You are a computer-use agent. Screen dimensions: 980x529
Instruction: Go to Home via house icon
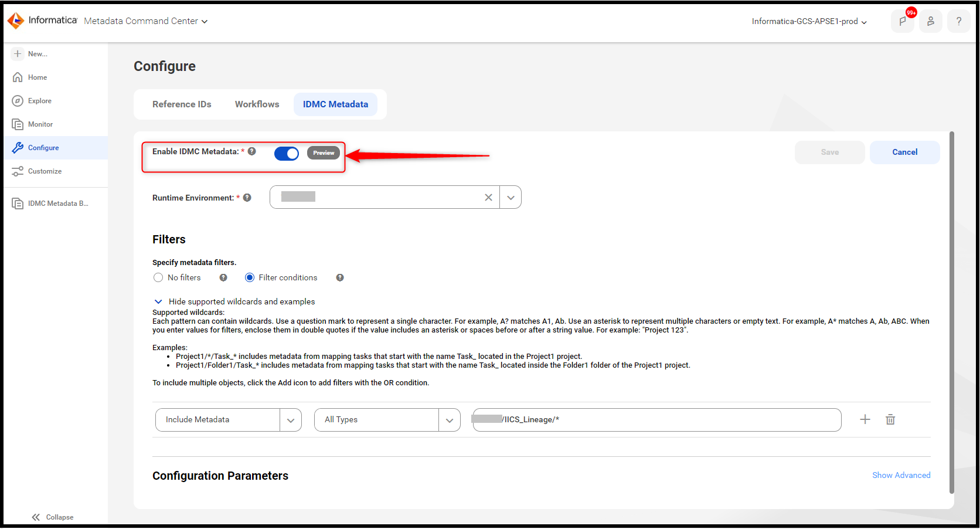click(18, 77)
